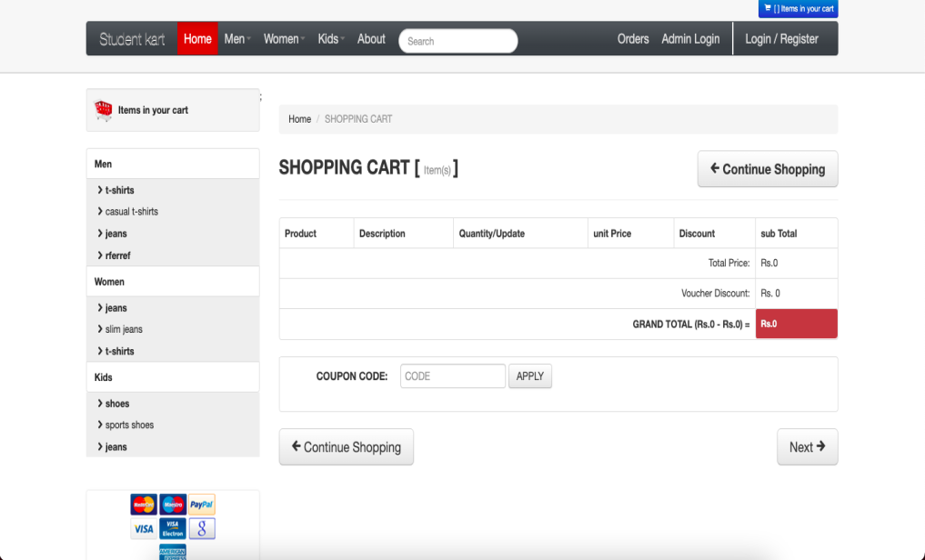Open the Men dropdown in navbar
This screenshot has height=560, width=925.
click(237, 39)
